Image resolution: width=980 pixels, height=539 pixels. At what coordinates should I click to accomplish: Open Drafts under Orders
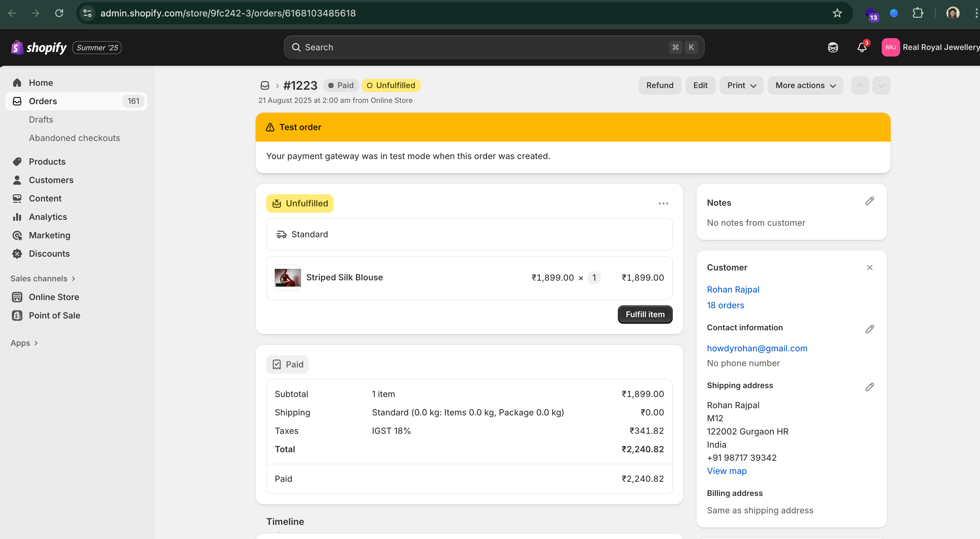click(x=41, y=119)
